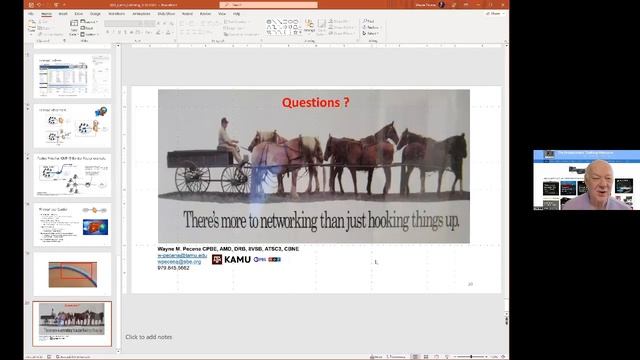Click the thumbnail pane scroll-down arrow

118,351
